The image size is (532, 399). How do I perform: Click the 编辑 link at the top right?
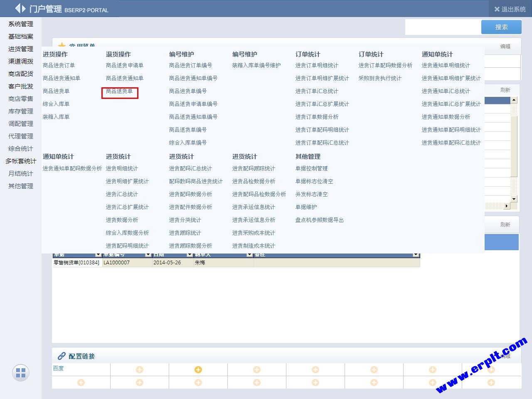click(505, 47)
